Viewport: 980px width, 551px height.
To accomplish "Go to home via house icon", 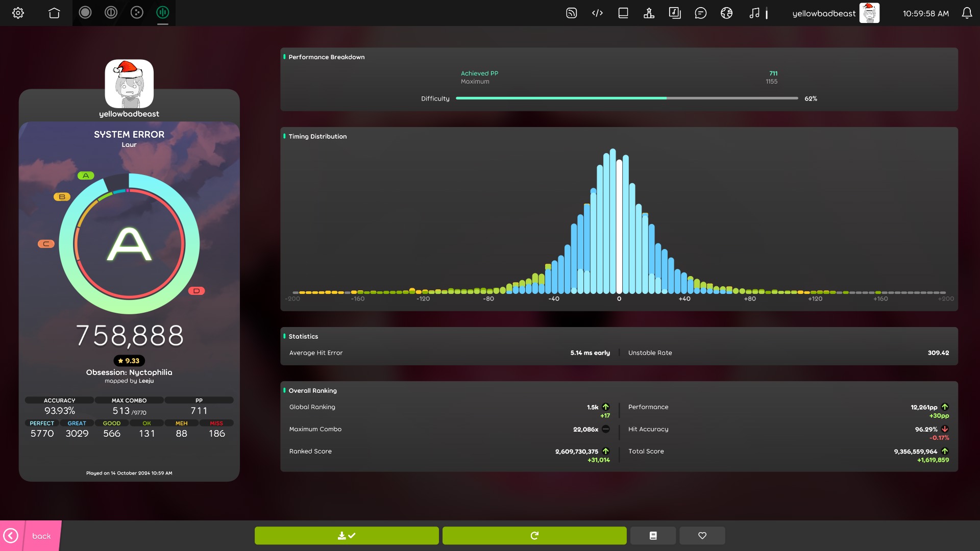I will 54,13.
